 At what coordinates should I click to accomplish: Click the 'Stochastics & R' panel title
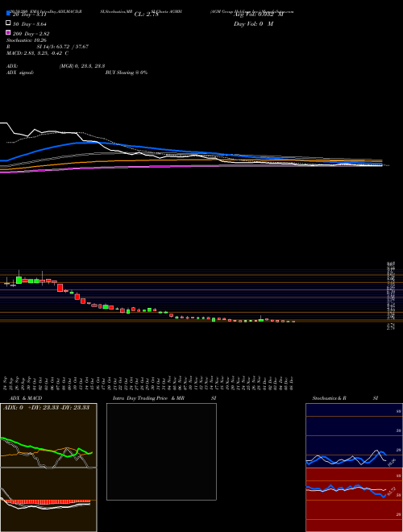[330, 398]
